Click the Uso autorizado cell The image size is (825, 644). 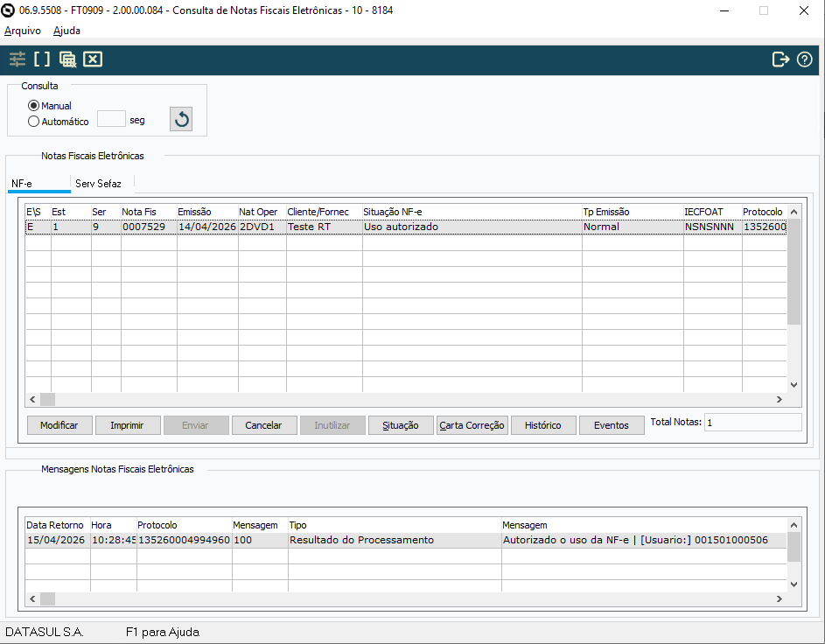coord(472,227)
